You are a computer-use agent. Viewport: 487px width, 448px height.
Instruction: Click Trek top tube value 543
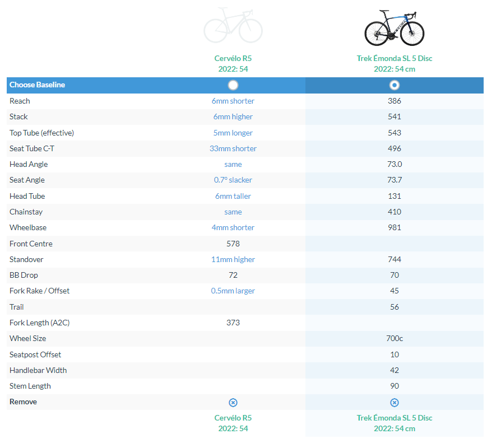(394, 133)
